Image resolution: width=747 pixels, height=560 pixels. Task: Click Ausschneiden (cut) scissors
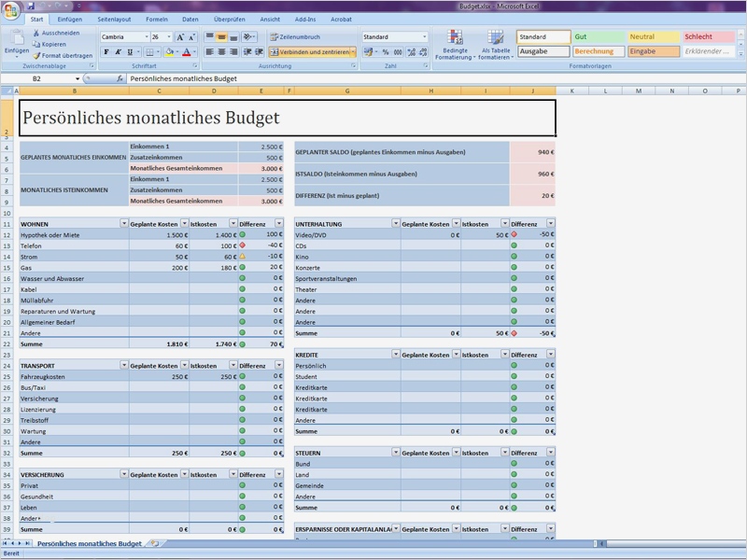(x=56, y=33)
